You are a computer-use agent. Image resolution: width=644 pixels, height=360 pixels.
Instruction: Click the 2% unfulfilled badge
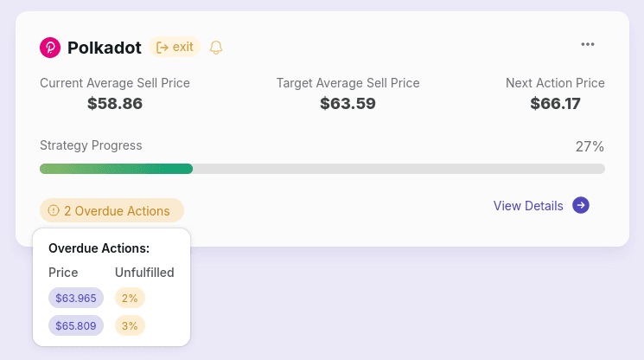click(130, 298)
